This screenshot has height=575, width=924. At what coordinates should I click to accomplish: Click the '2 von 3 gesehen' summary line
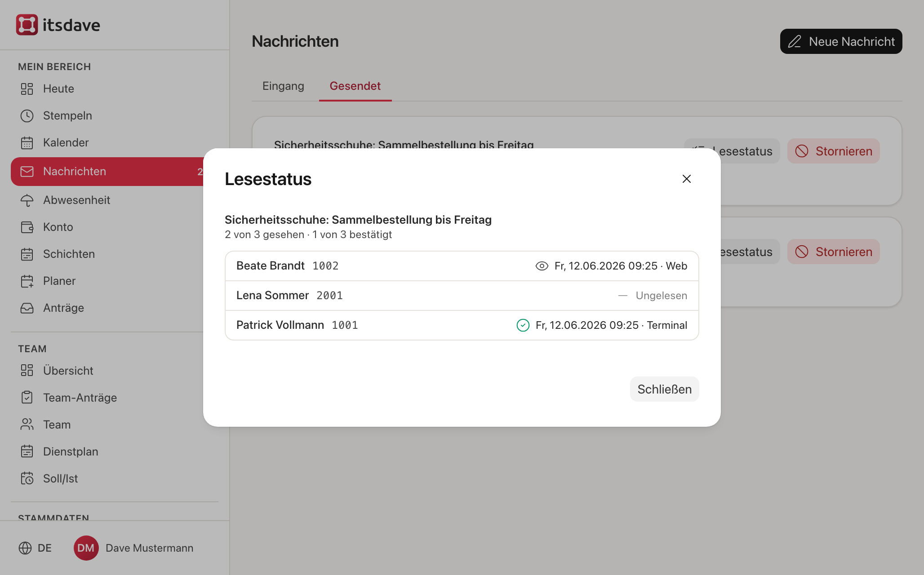(308, 234)
